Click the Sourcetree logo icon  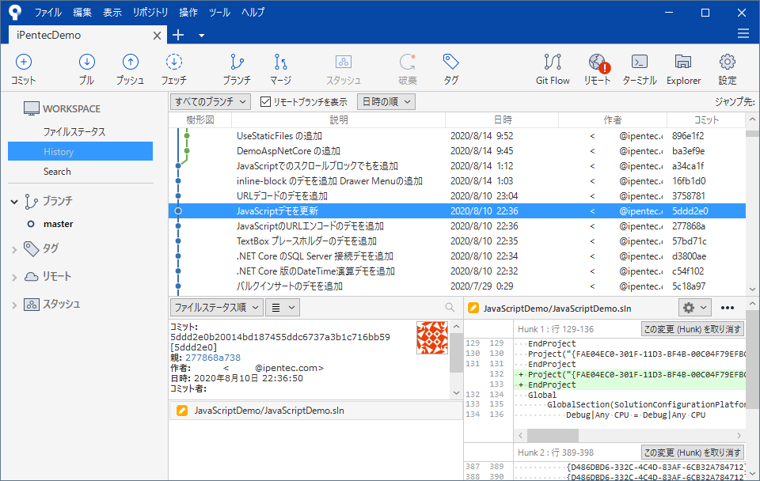click(15, 12)
